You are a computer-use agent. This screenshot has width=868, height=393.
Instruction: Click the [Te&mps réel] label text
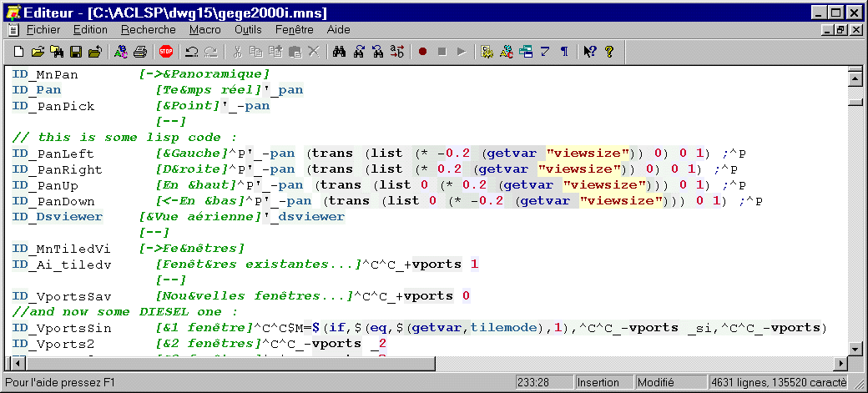[x=209, y=89]
